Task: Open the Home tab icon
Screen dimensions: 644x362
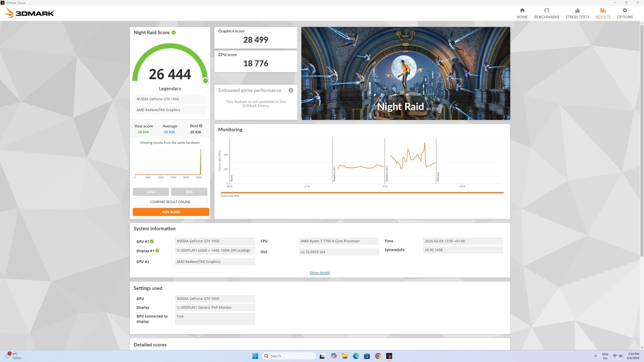Action: [522, 11]
